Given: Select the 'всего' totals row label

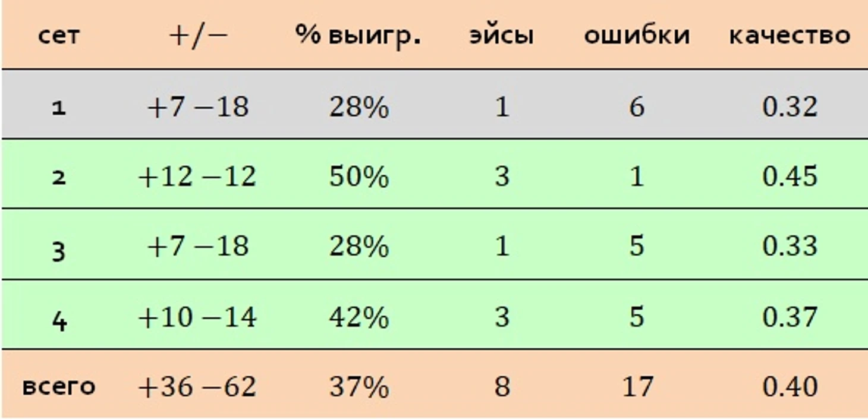Looking at the screenshot, I should point(58,387).
